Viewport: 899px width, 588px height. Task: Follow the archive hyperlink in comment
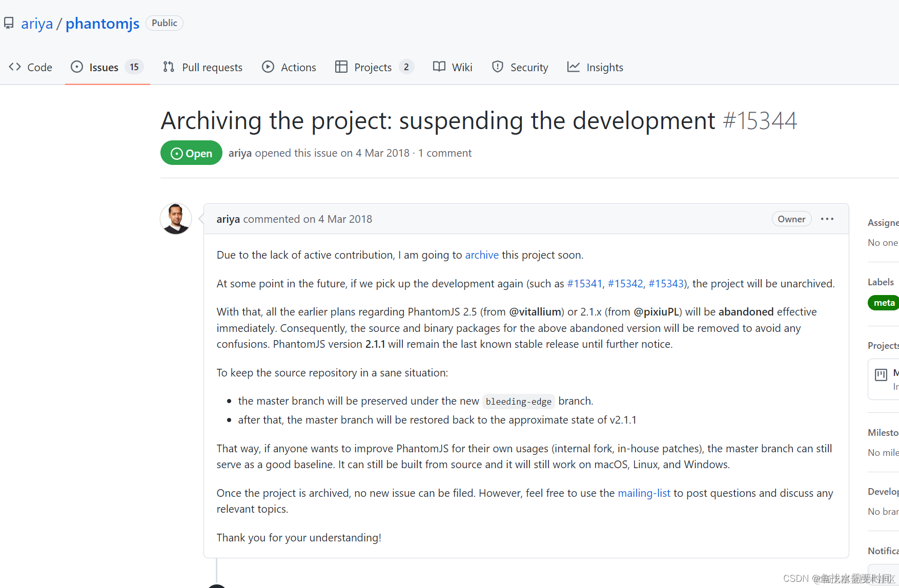pos(482,255)
